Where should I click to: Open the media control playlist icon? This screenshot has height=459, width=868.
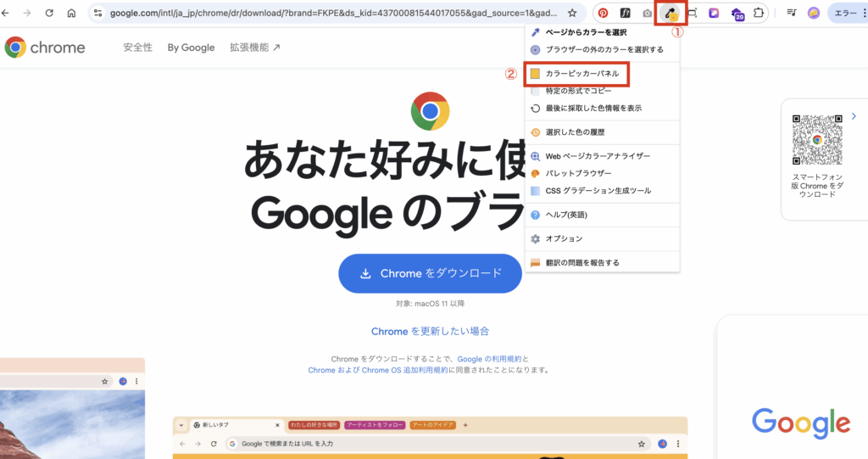(x=791, y=14)
